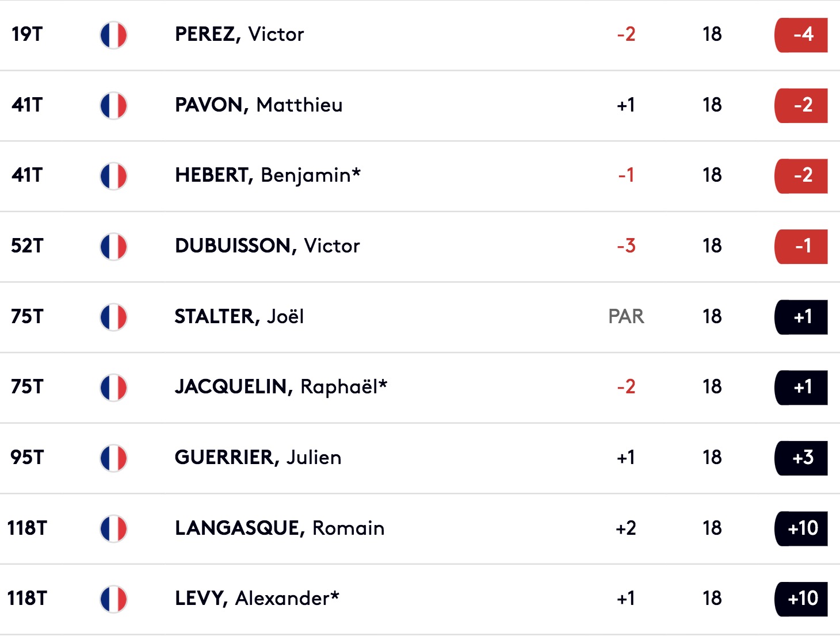The width and height of the screenshot is (840, 636).
Task: Click the French flag next to GUERRIER, Julien
Action: click(113, 458)
